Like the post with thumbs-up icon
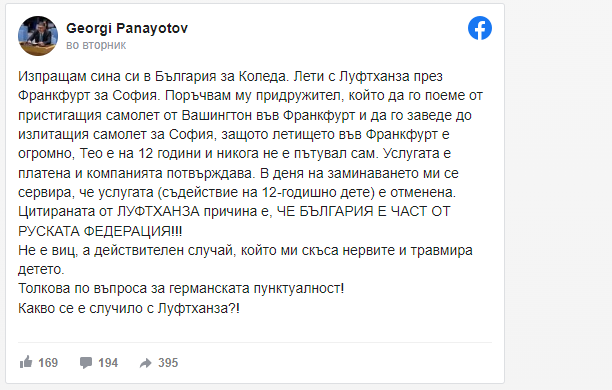This screenshot has height=390, width=612. pos(26,362)
